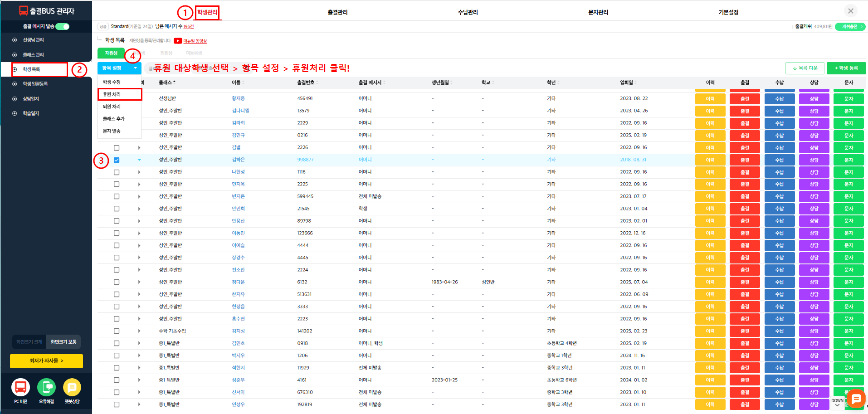
Task: Switch to the 출결관리 tab
Action: pyautogui.click(x=337, y=12)
